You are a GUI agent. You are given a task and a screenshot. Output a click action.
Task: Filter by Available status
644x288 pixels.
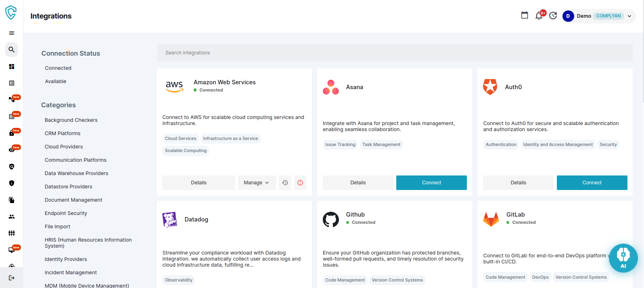tap(56, 81)
